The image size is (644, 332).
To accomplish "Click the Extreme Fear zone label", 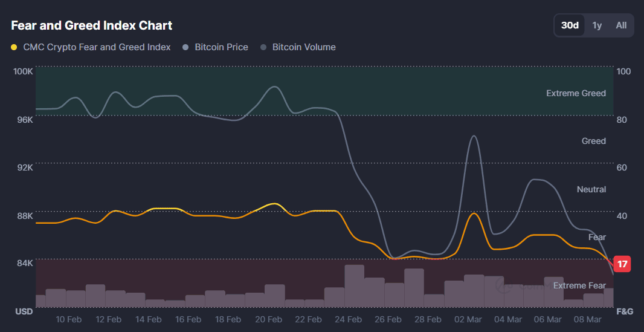I will 579,285.
